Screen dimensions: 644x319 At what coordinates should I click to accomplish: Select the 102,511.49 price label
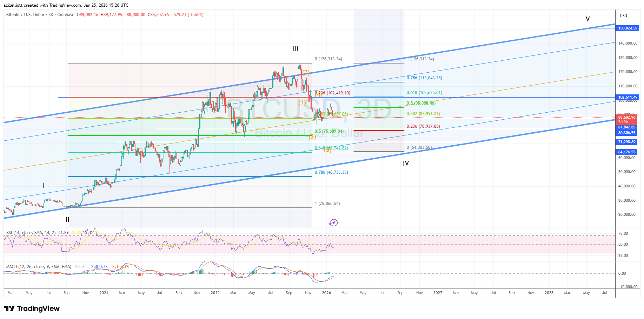(628, 97)
